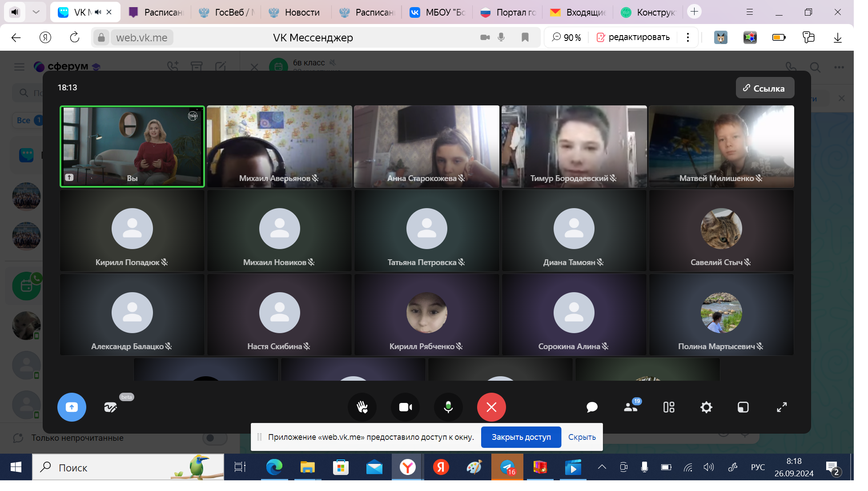This screenshot has height=491, width=868.
Task: Open participants list showing 19
Action: pyautogui.click(x=631, y=407)
